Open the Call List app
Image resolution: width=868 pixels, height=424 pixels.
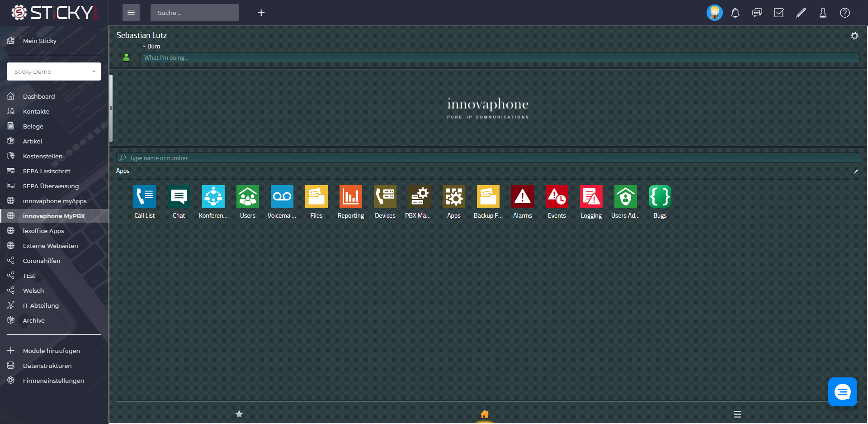click(145, 196)
